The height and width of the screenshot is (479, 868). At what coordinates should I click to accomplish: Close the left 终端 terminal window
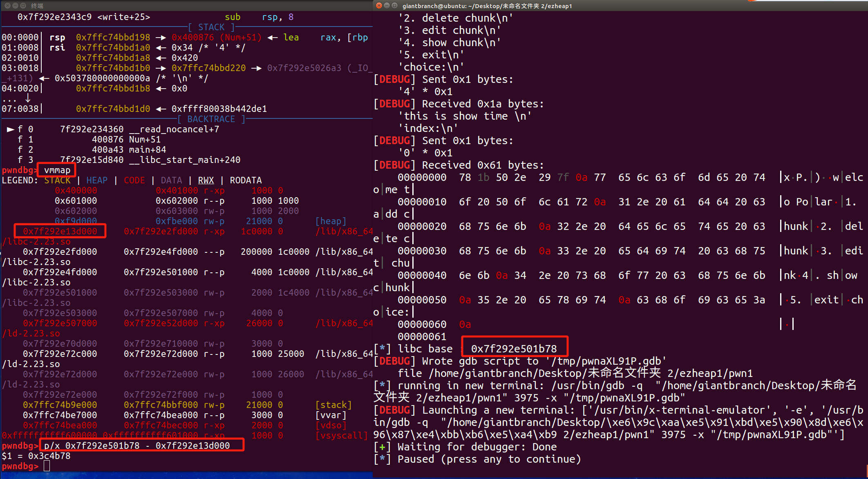(7, 5)
